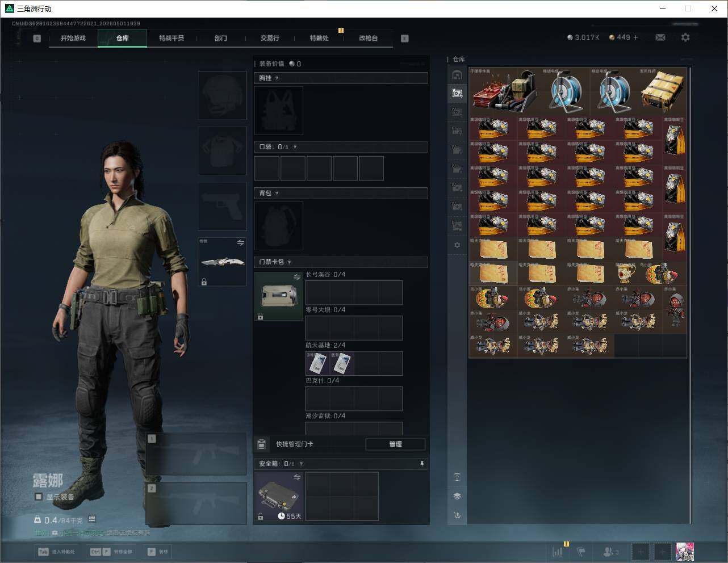Image resolution: width=728 pixels, height=563 pixels.
Task: Go to the 交易行 tab
Action: 270,38
